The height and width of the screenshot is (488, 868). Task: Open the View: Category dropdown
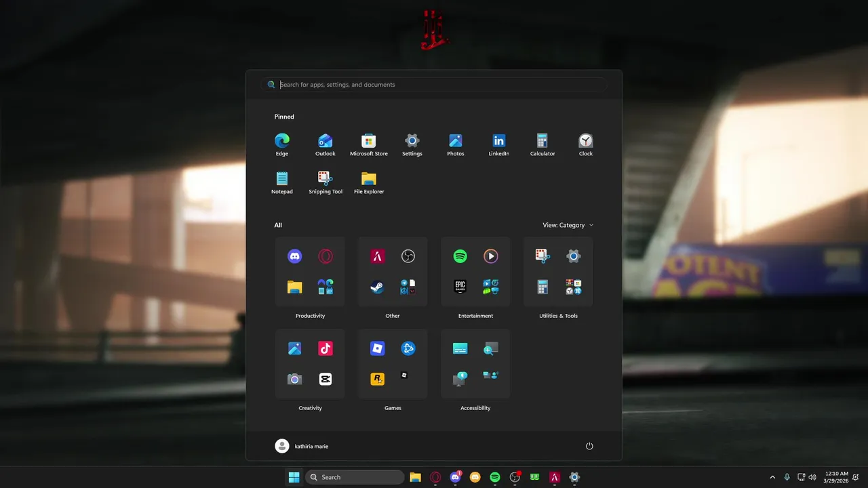(x=568, y=225)
